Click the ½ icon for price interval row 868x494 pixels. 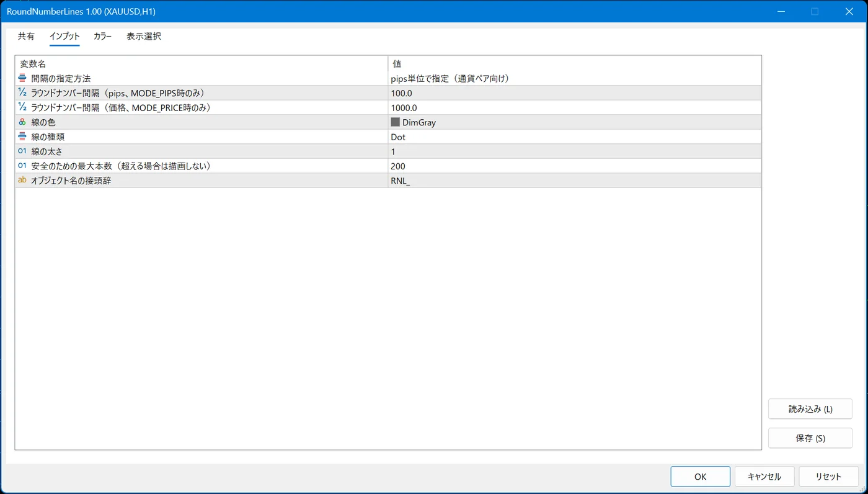pos(22,107)
